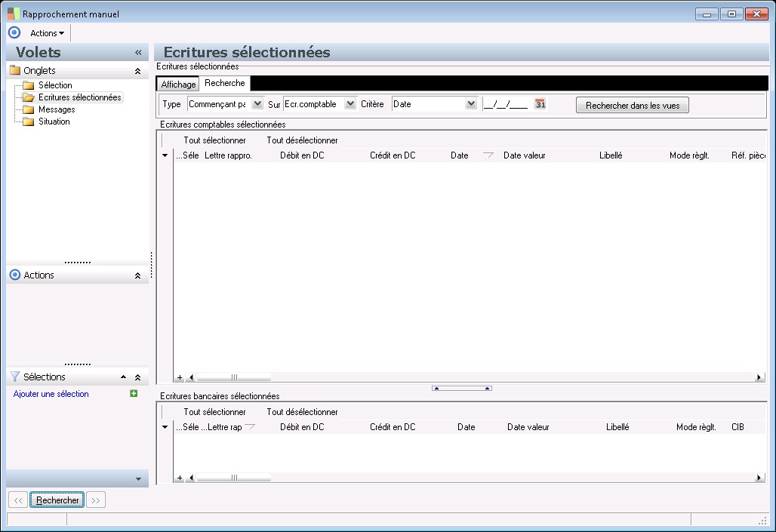Sort comptables grid by Date valeur

525,155
